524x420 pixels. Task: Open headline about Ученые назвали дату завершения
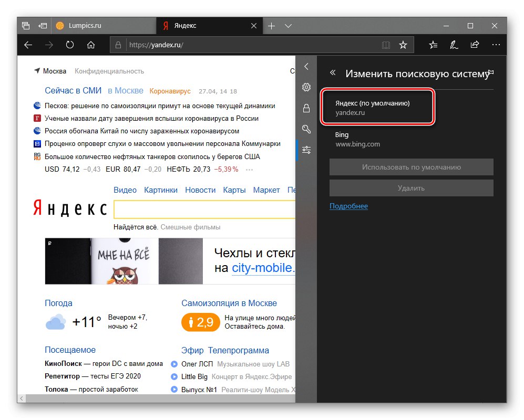pos(151,119)
